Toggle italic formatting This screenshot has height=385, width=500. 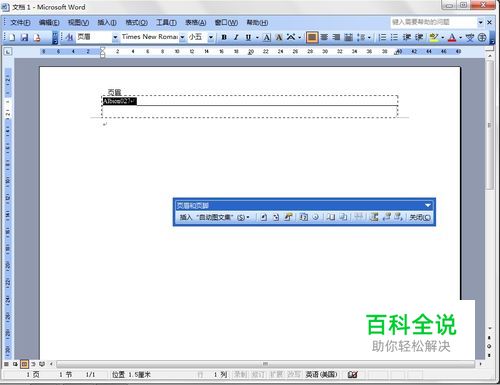click(x=236, y=37)
